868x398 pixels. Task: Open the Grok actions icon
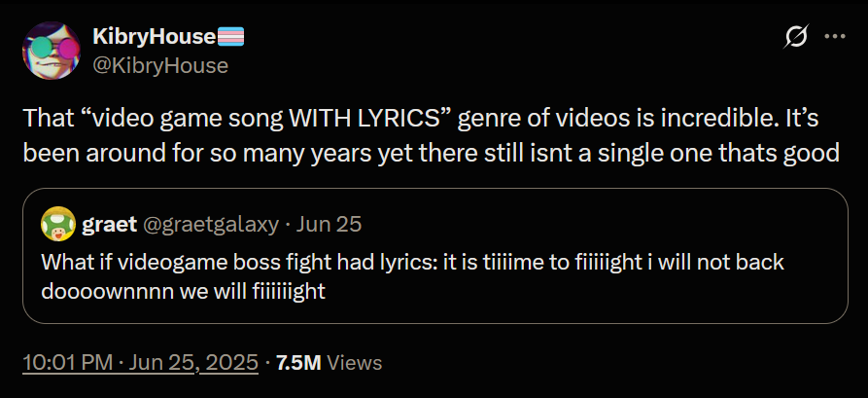click(795, 37)
